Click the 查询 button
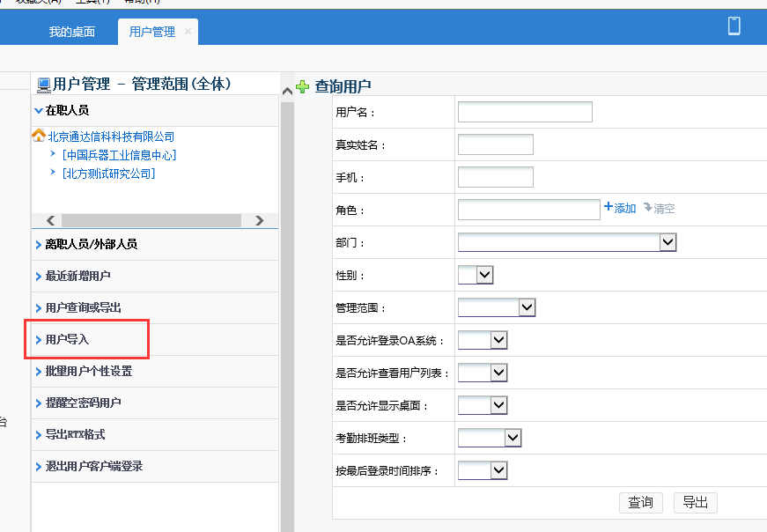This screenshot has height=532, width=767. (640, 503)
